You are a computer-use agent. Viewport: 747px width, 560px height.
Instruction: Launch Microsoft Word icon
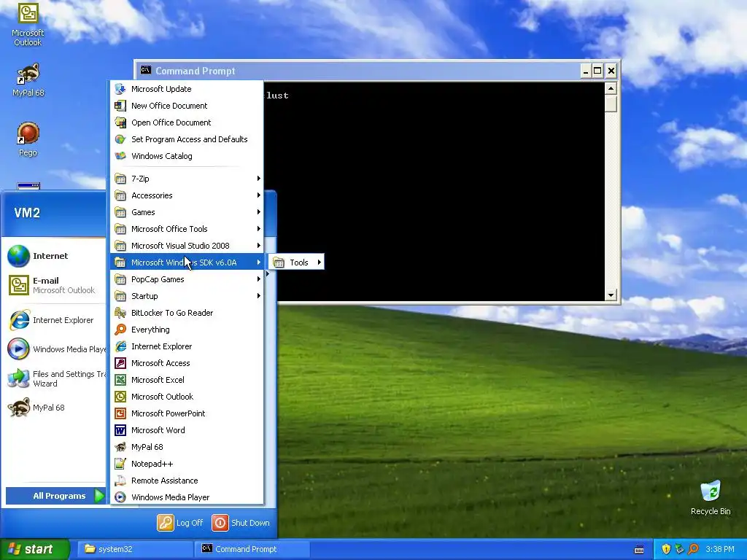[120, 430]
